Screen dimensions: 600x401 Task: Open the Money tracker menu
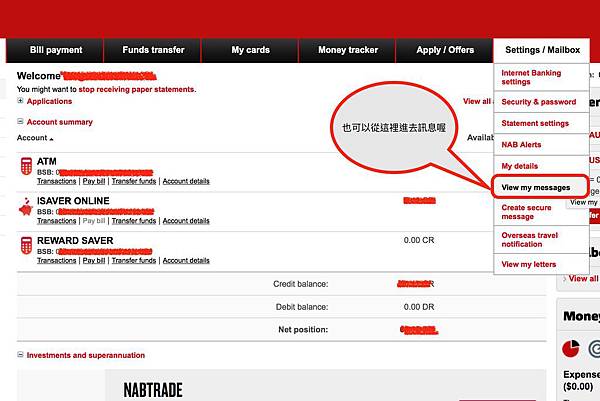[x=348, y=50]
